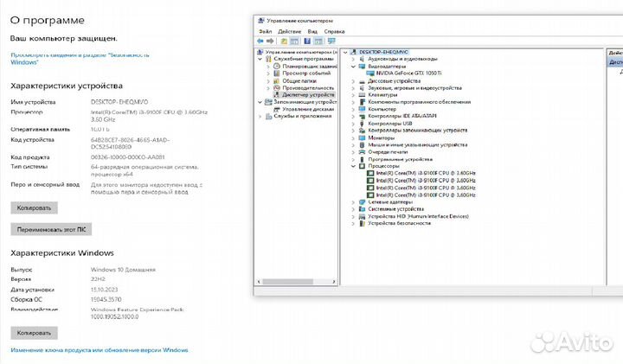Image resolution: width=623 pixels, height=364 pixels.
Task: Click the Аудиовходы и аудиовыходы speaker icon
Action: (362, 59)
